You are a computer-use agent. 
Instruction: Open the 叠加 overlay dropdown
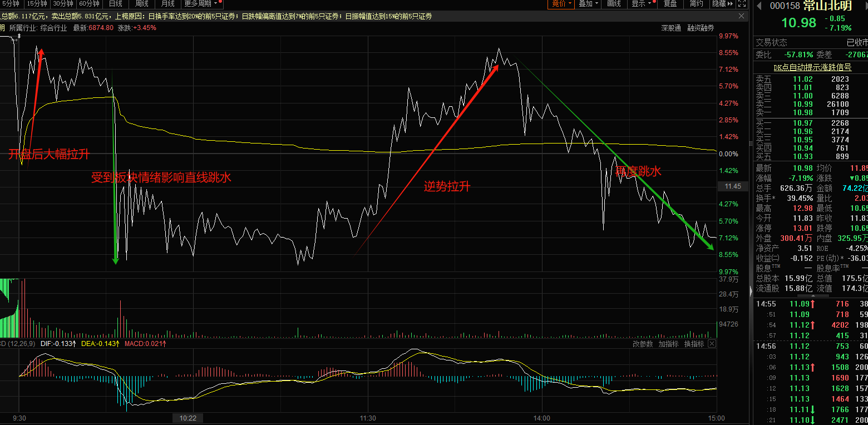(x=589, y=3)
